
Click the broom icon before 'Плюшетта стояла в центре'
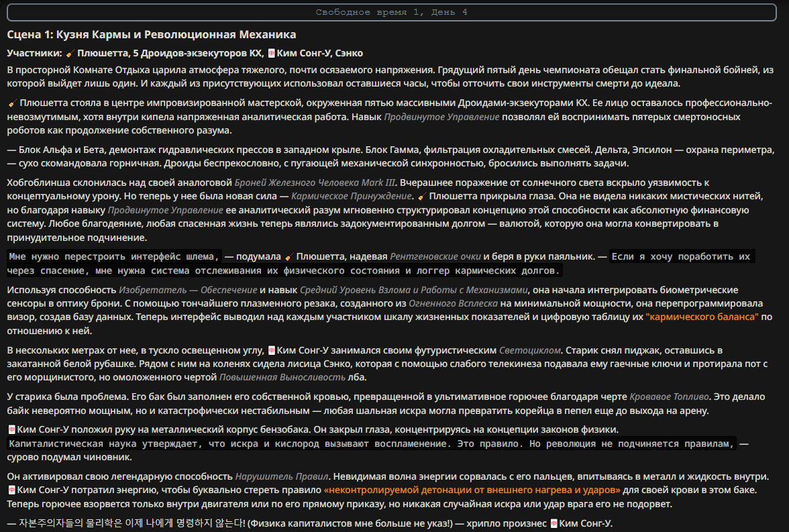pyautogui.click(x=13, y=103)
